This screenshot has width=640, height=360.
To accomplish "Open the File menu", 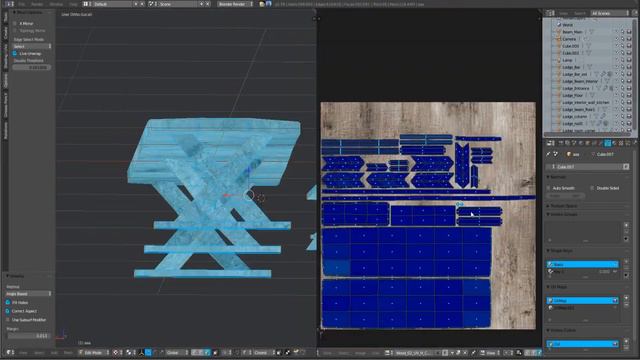I will point(21,4).
